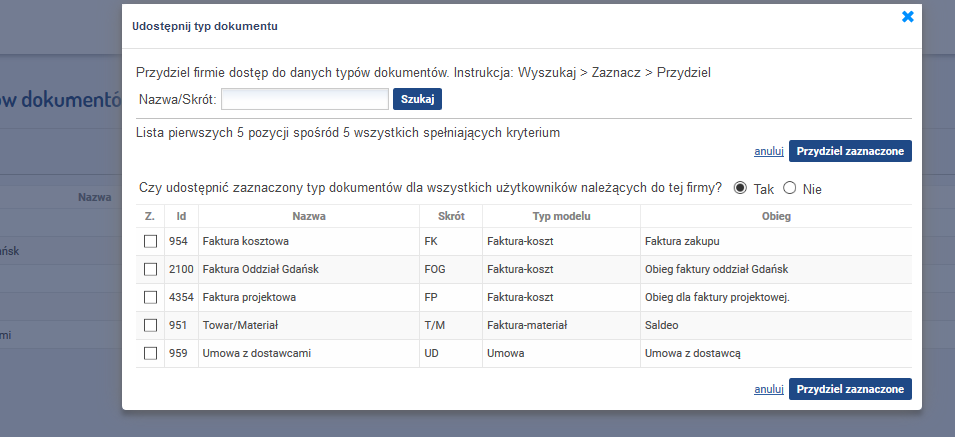Choose the Nie radio button
The height and width of the screenshot is (437, 955).
click(789, 188)
